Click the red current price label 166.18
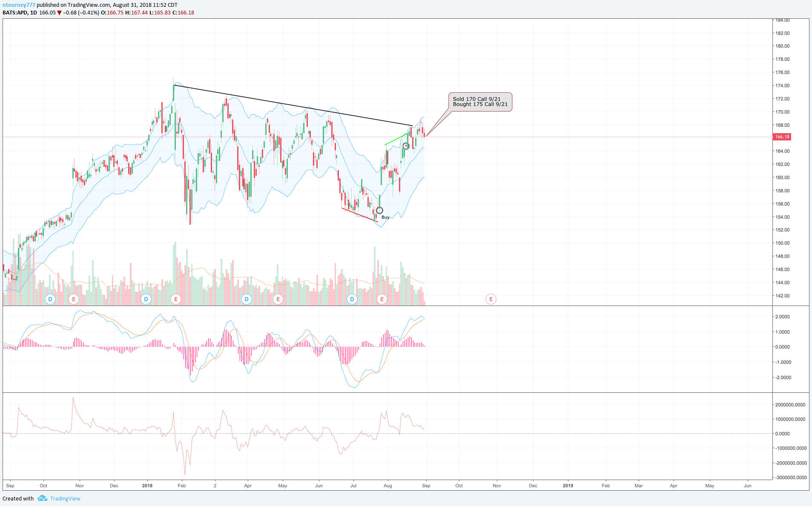 pyautogui.click(x=782, y=137)
